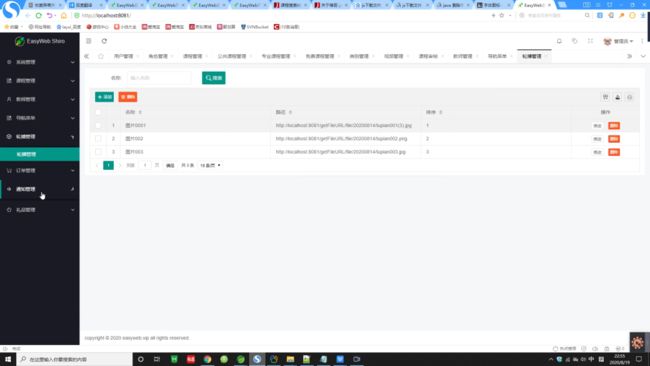Switch to the 课程章节 tab

pyautogui.click(x=428, y=56)
